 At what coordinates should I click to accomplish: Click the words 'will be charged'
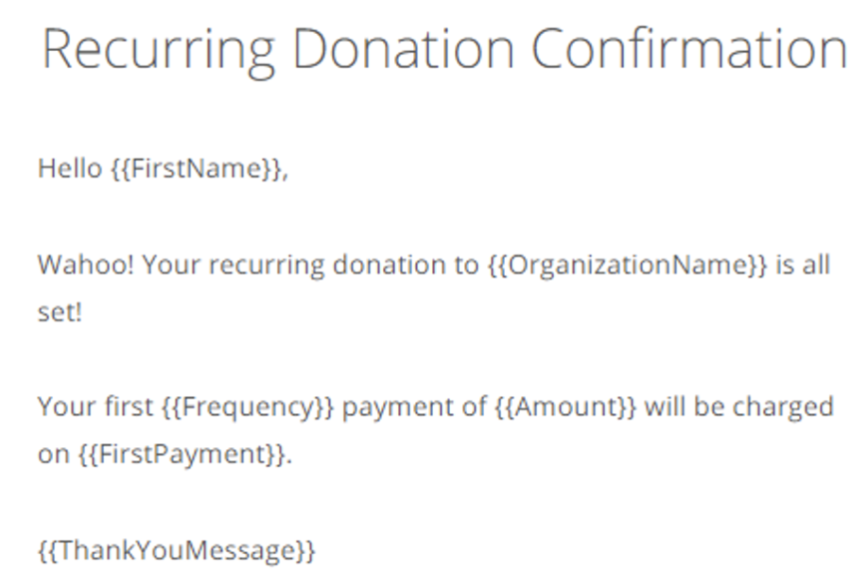point(739,408)
